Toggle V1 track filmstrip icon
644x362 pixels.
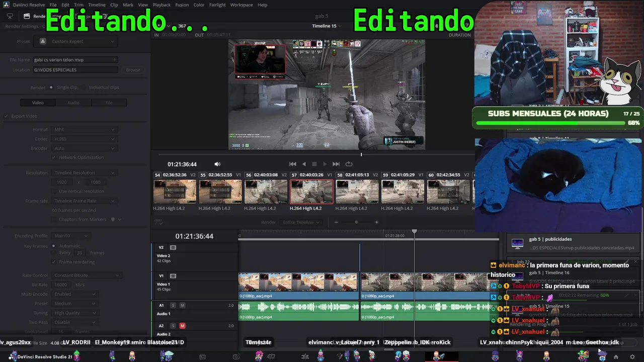click(173, 276)
